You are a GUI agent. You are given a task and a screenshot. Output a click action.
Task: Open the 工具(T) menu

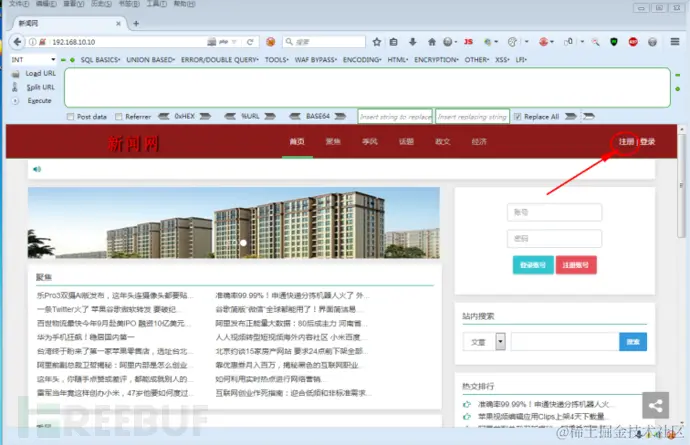tap(157, 4)
